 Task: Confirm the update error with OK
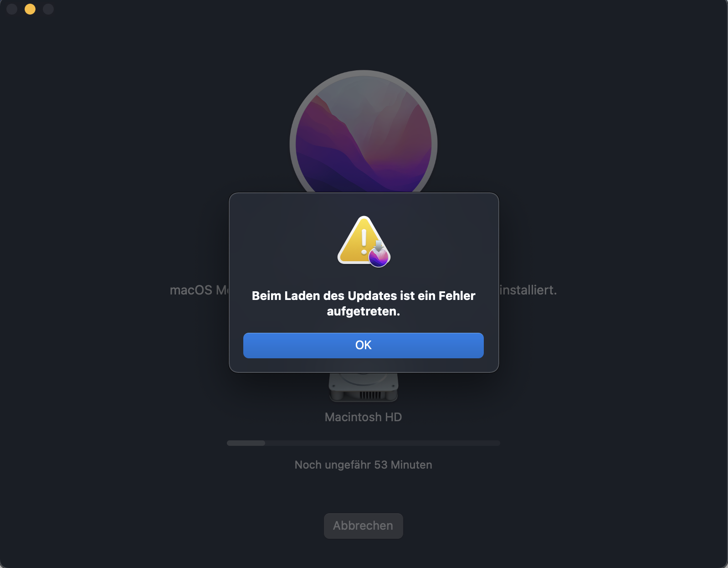(363, 345)
